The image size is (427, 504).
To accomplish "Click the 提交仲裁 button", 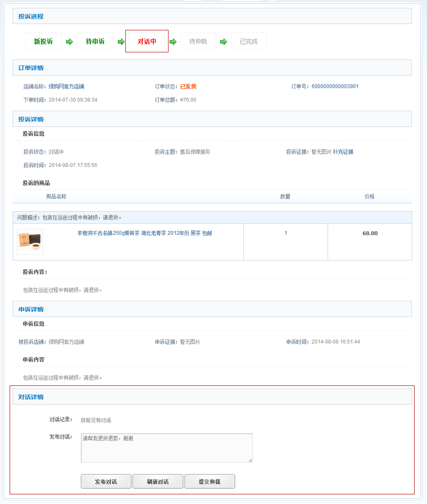I will pos(209,481).
